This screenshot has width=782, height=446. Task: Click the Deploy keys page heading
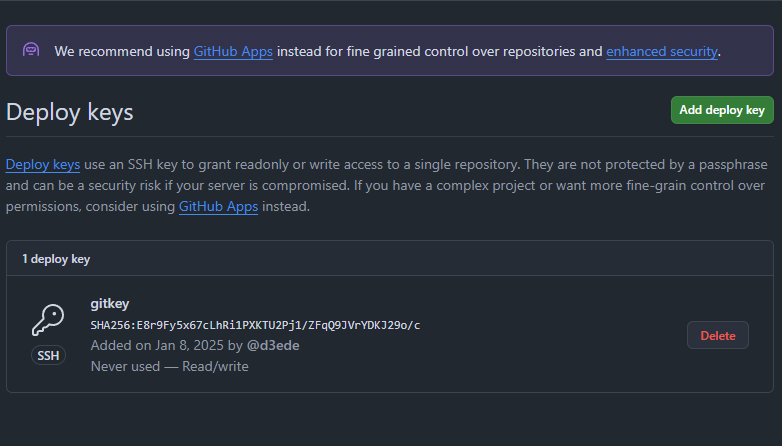tap(70, 112)
